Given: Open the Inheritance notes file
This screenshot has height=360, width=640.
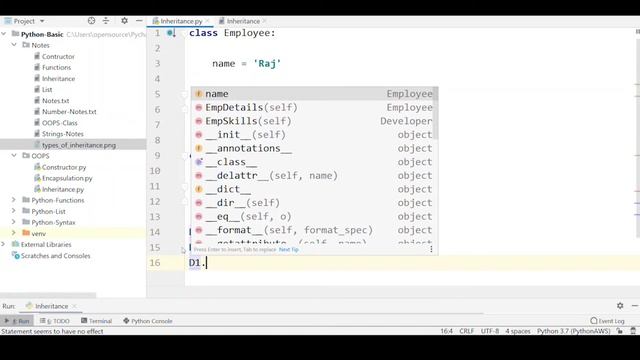Looking at the screenshot, I should (58, 78).
